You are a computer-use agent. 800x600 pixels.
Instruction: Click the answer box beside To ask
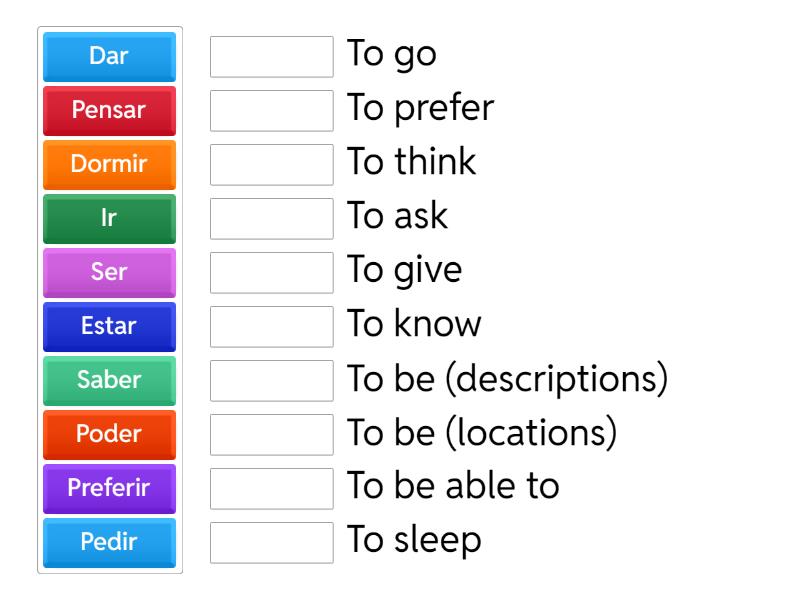click(x=271, y=219)
